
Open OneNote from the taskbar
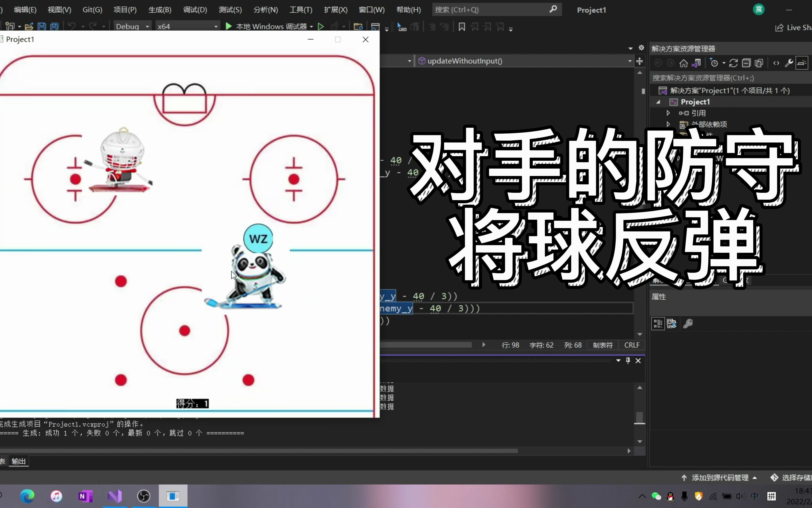(x=85, y=496)
